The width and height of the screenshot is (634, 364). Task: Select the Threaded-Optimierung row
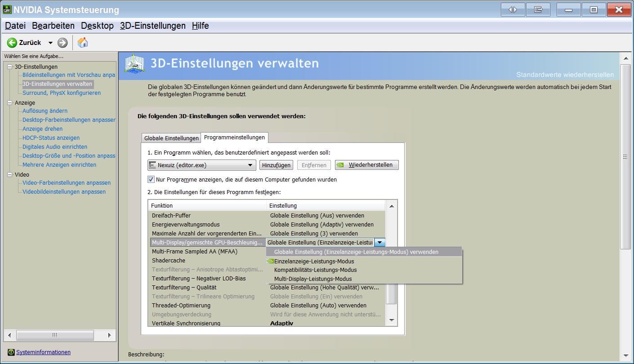pos(267,305)
